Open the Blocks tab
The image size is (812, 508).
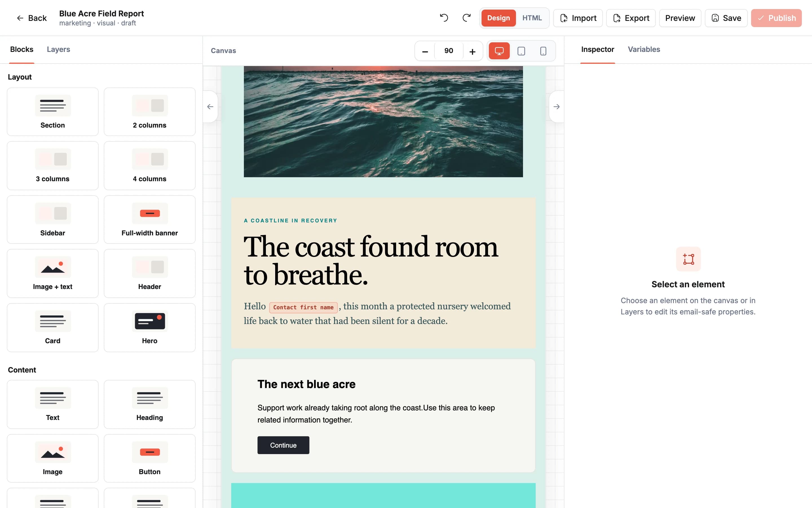click(x=22, y=49)
